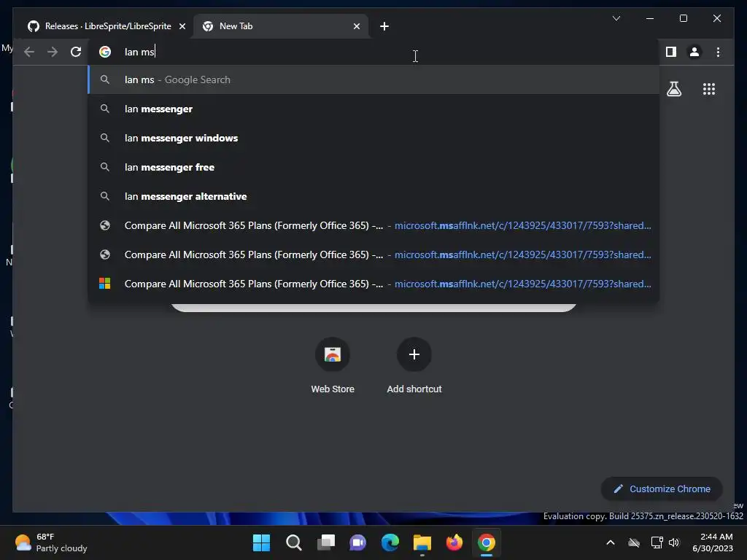Maximize the Chrome window

pyautogui.click(x=683, y=18)
